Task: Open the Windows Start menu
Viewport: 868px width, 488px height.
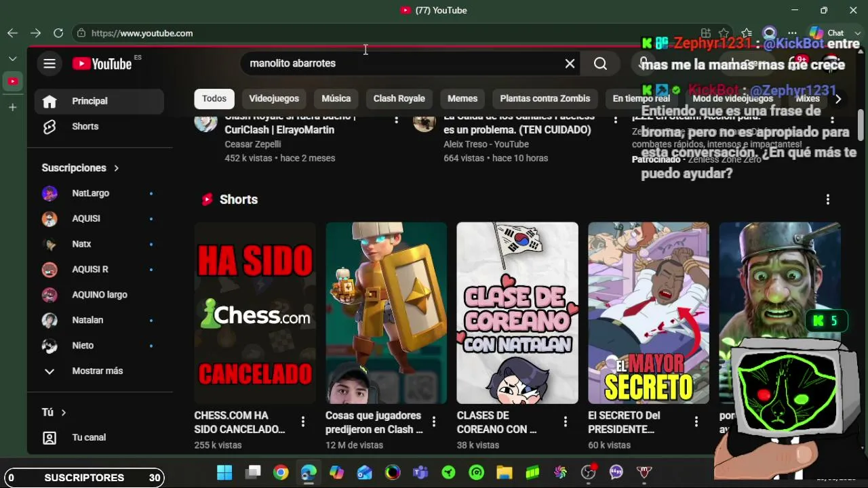Action: click(x=224, y=472)
